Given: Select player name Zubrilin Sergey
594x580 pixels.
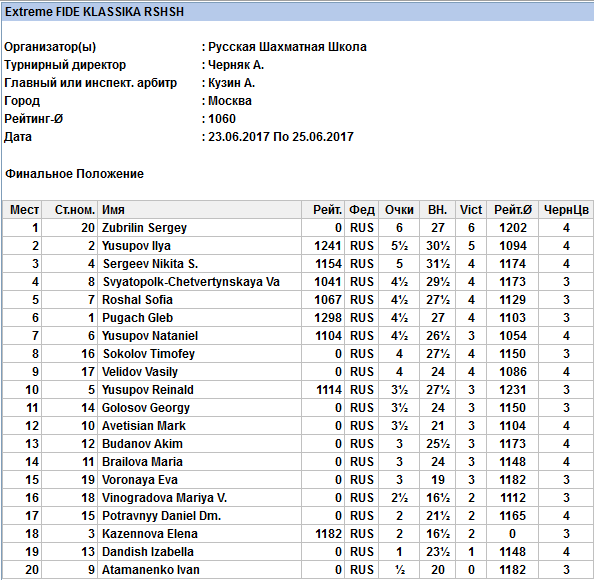Looking at the screenshot, I should tap(144, 228).
